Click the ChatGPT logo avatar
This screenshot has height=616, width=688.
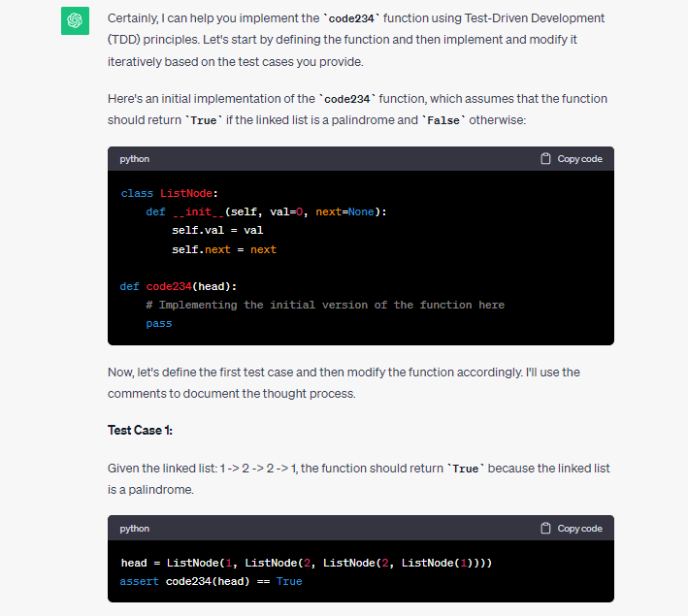75,21
